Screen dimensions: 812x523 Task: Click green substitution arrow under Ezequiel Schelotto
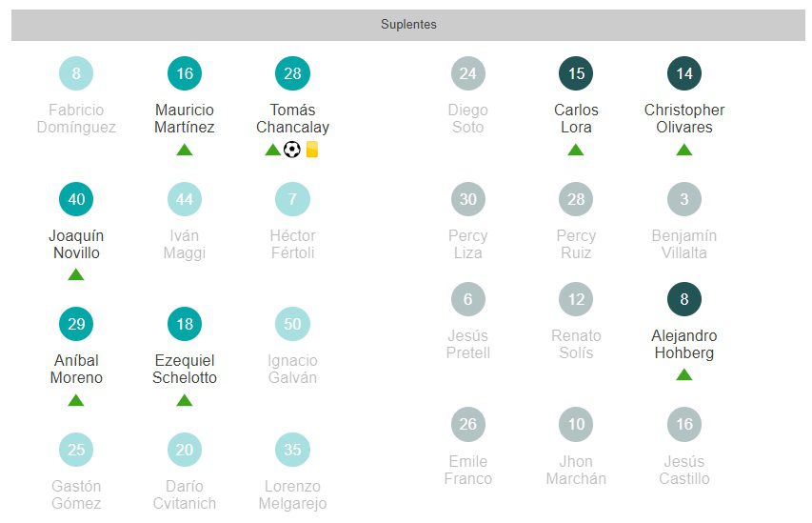pyautogui.click(x=185, y=401)
